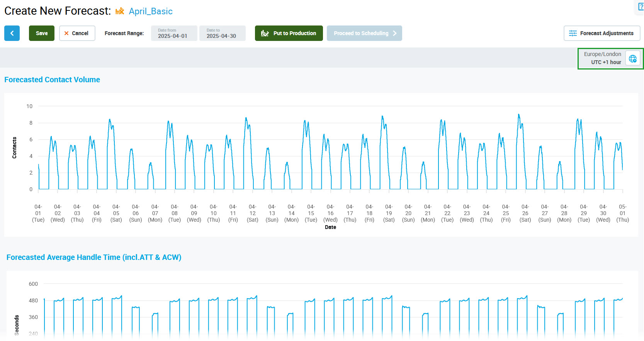Click the Date x-axis title
Viewport: 644px width, 341px height.
tap(330, 227)
